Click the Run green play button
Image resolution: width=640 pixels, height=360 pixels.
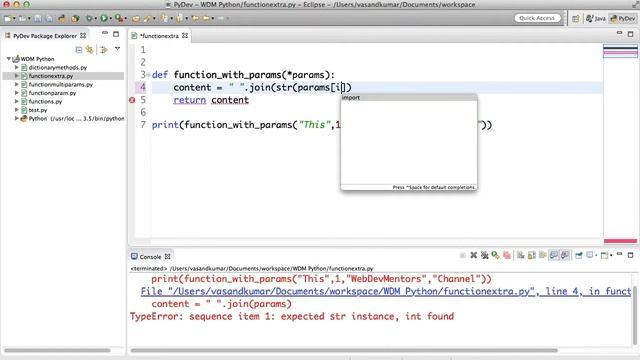point(104,18)
